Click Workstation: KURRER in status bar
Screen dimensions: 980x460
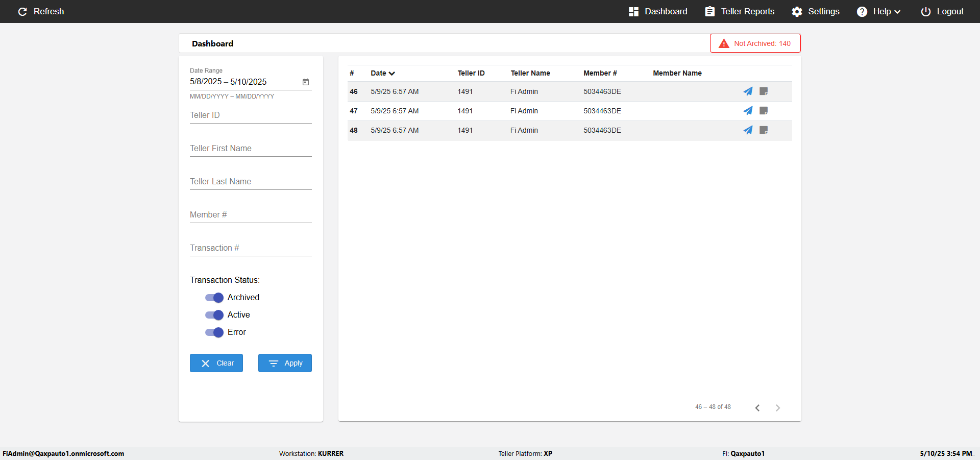[311, 453]
